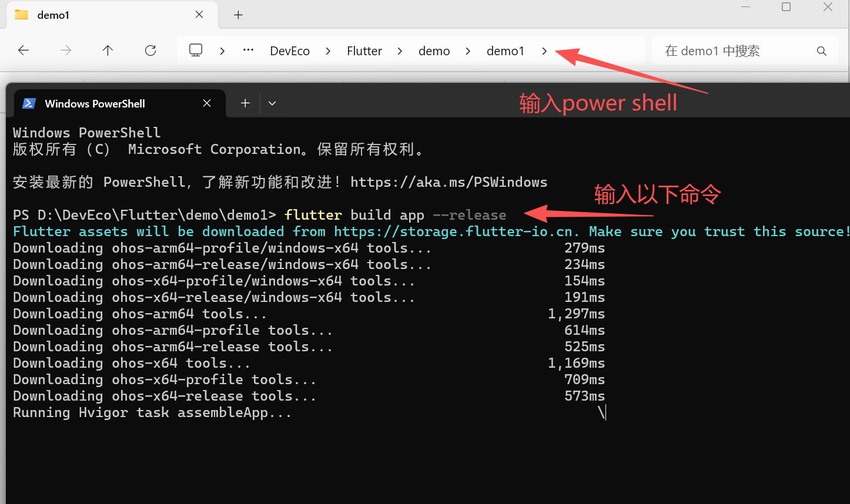Viewport: 850px width, 504px height.
Task: Click the flutter build app --release command
Action: coord(395,215)
